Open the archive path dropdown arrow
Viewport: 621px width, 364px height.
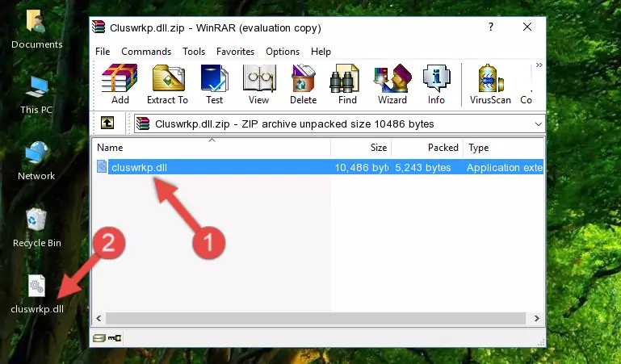tap(538, 124)
